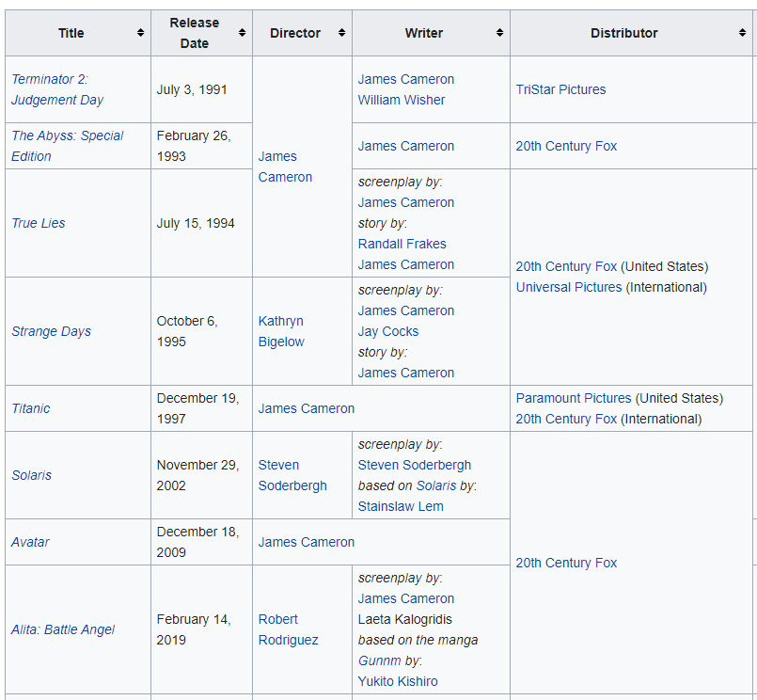Click James Cameron in the Titanic row
Image resolution: width=757 pixels, height=700 pixels.
[x=306, y=408]
